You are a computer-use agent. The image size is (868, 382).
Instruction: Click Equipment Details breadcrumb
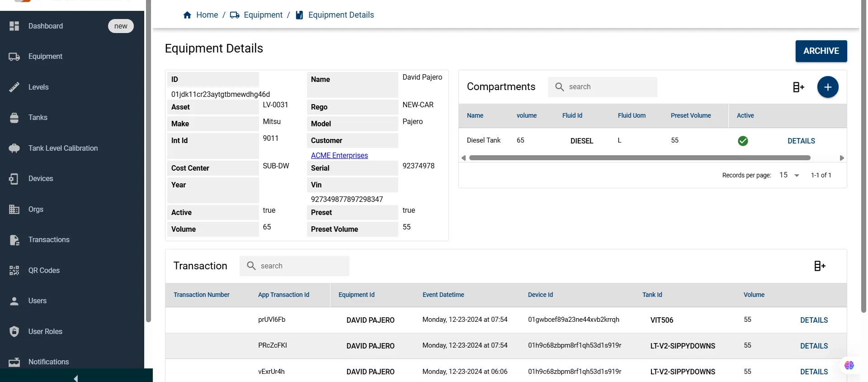[x=341, y=15]
